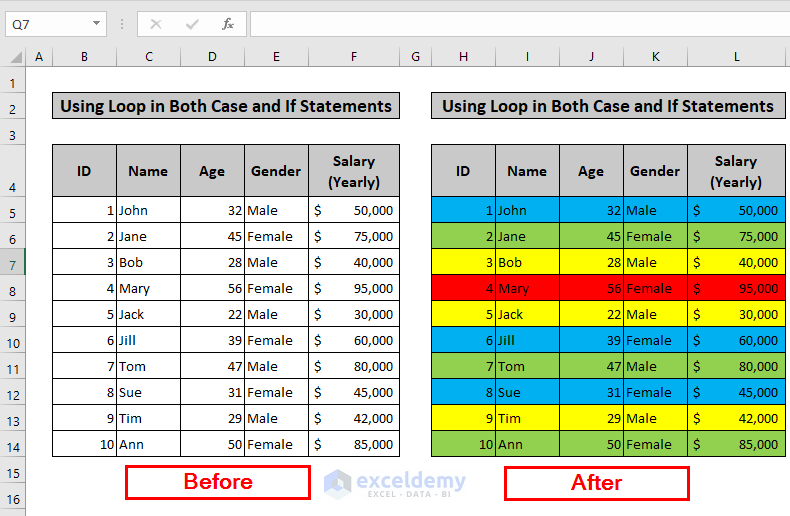This screenshot has width=790, height=516.
Task: Click Jack's age 22 in Before table
Action: click(x=212, y=314)
